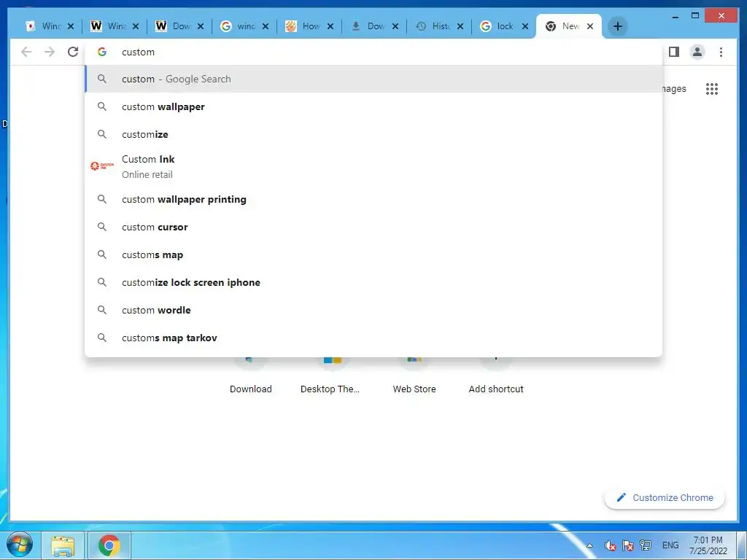Screen dimensions: 747x560
Task: Open Windows Explorer from the taskbar
Action: tap(63, 545)
